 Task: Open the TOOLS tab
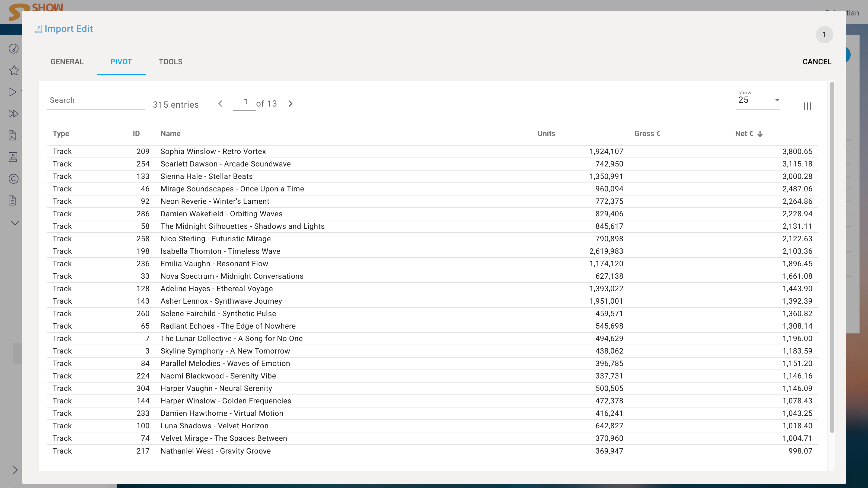pos(170,62)
